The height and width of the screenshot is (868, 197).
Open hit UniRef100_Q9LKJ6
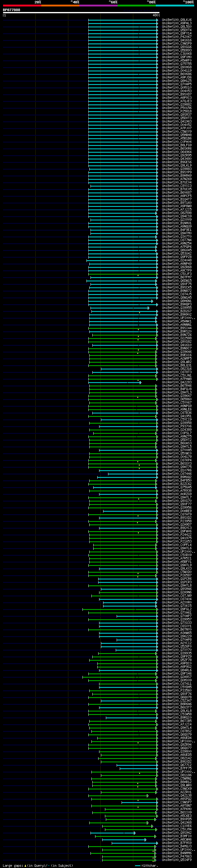pyautogui.click(x=177, y=20)
